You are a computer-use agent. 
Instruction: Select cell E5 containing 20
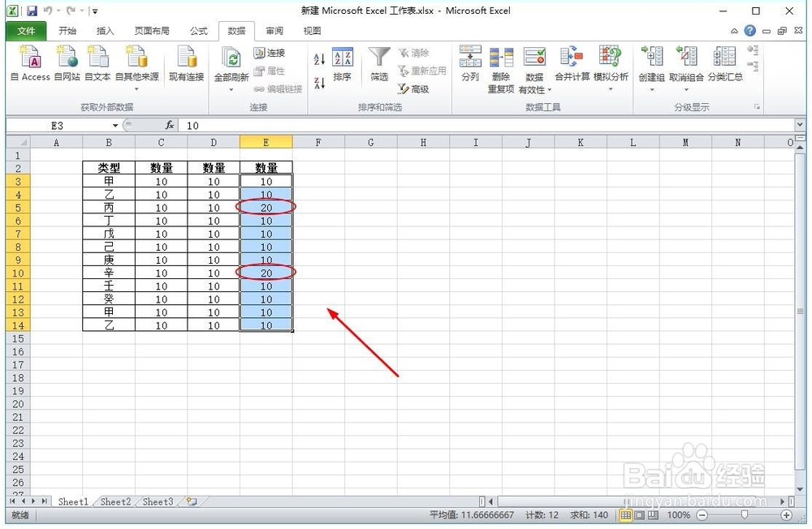(x=266, y=208)
